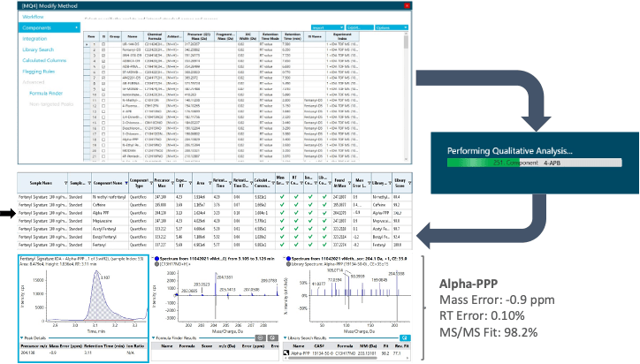This screenshot has height=364, width=640.
Task: Click the blue button in Library Search Results header
Action: (x=405, y=337)
